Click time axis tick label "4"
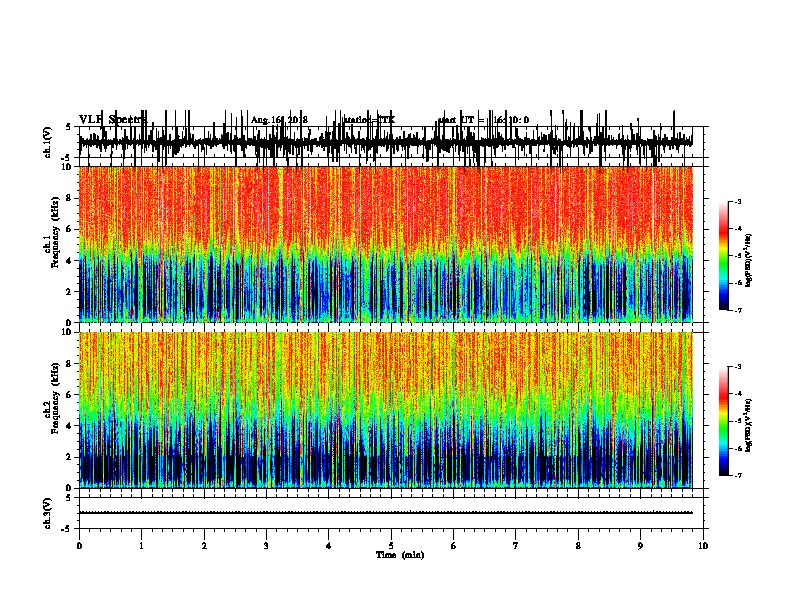This screenshot has width=792, height=612. click(x=329, y=546)
